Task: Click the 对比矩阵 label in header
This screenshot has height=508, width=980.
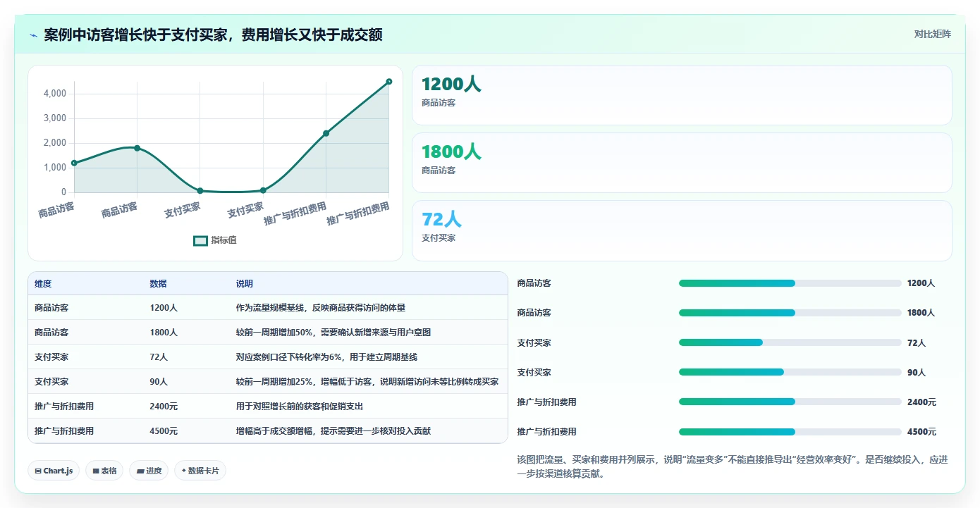Action: (x=932, y=34)
